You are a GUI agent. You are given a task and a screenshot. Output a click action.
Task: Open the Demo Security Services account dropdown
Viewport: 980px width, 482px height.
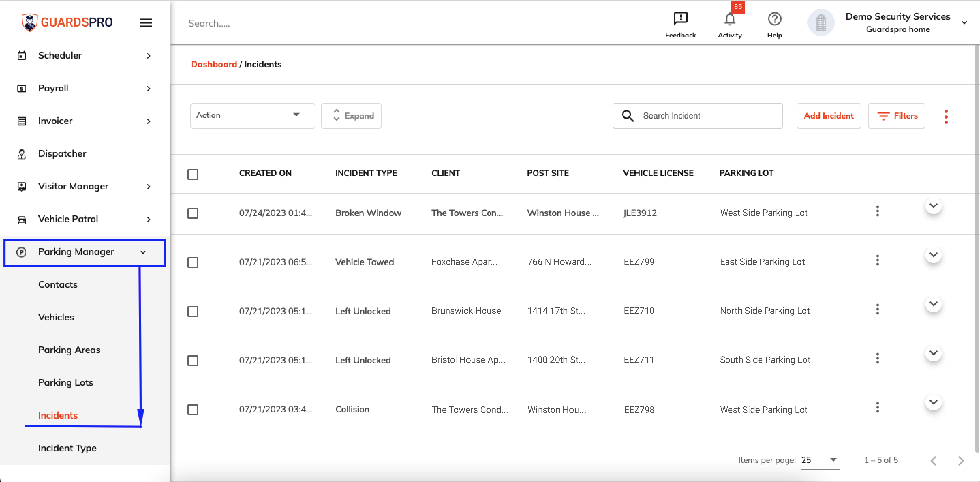(964, 23)
